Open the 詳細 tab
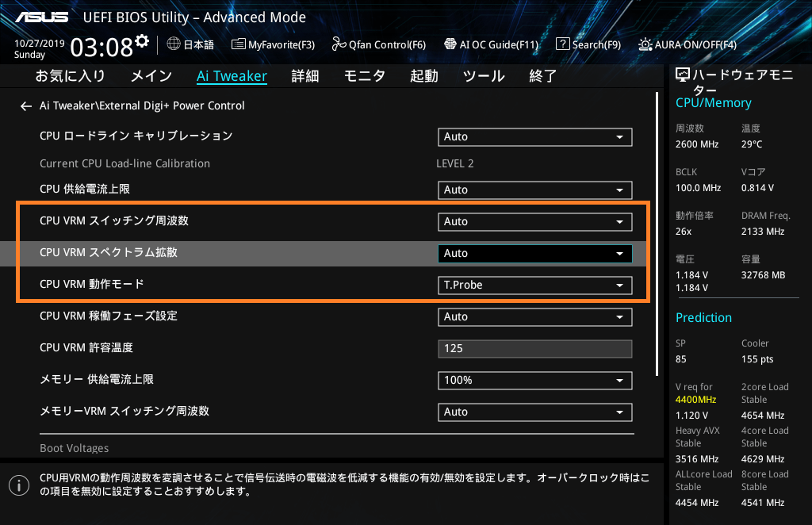Viewport: 812px width, 525px height. [305, 76]
